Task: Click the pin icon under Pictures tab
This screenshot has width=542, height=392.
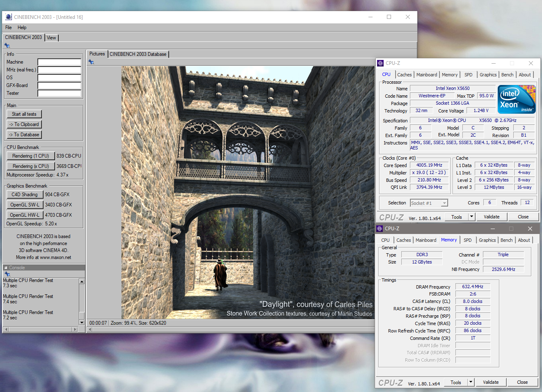Action: pos(91,62)
